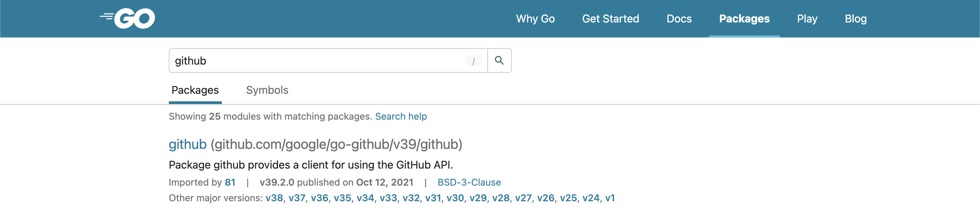
Task: Click the Go logo
Action: pos(128,18)
